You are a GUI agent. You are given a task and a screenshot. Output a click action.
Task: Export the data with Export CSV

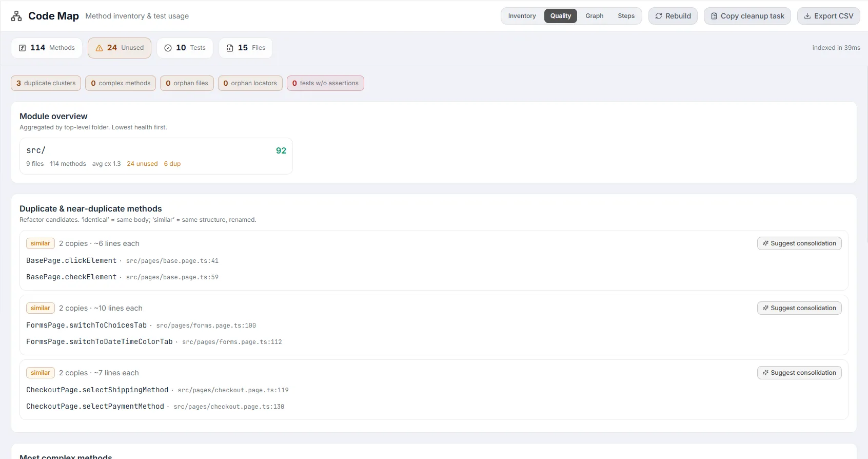828,16
